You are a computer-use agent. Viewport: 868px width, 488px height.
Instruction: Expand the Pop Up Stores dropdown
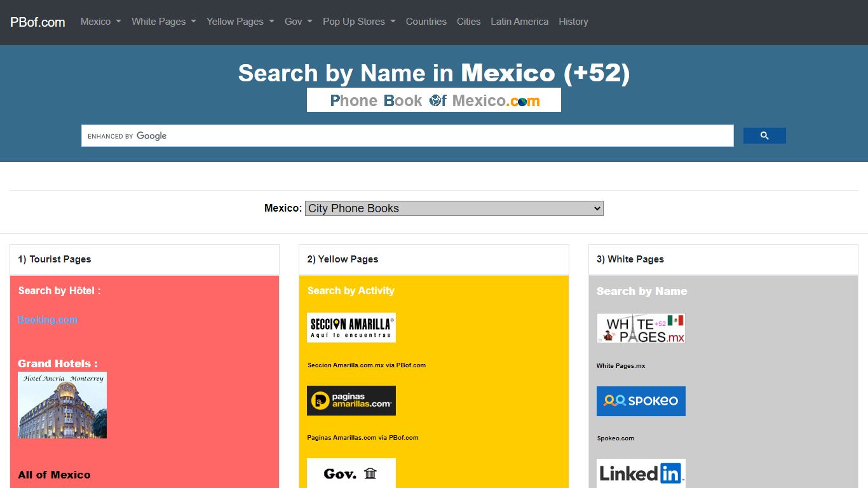[359, 22]
